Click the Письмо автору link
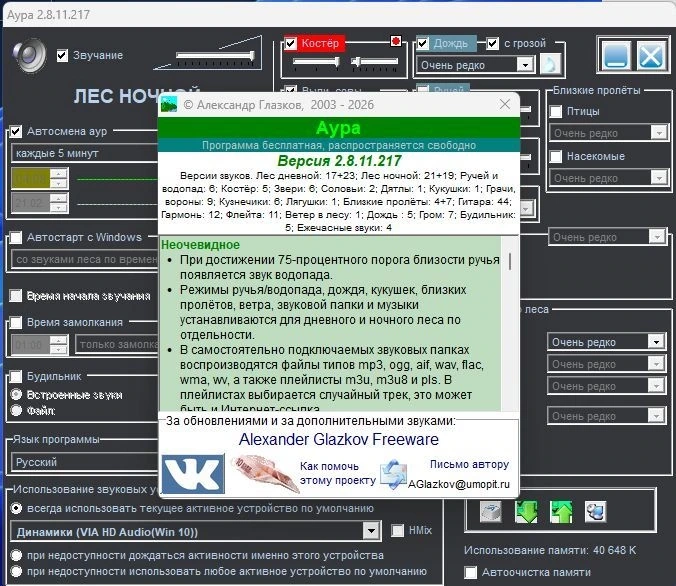The image size is (676, 586). pos(469,464)
